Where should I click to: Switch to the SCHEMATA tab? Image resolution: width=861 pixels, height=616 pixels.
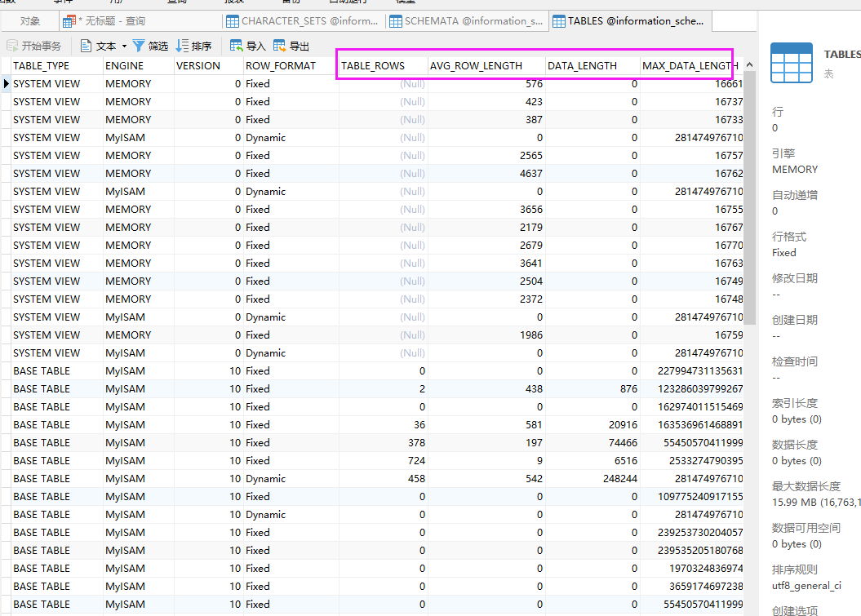(466, 21)
